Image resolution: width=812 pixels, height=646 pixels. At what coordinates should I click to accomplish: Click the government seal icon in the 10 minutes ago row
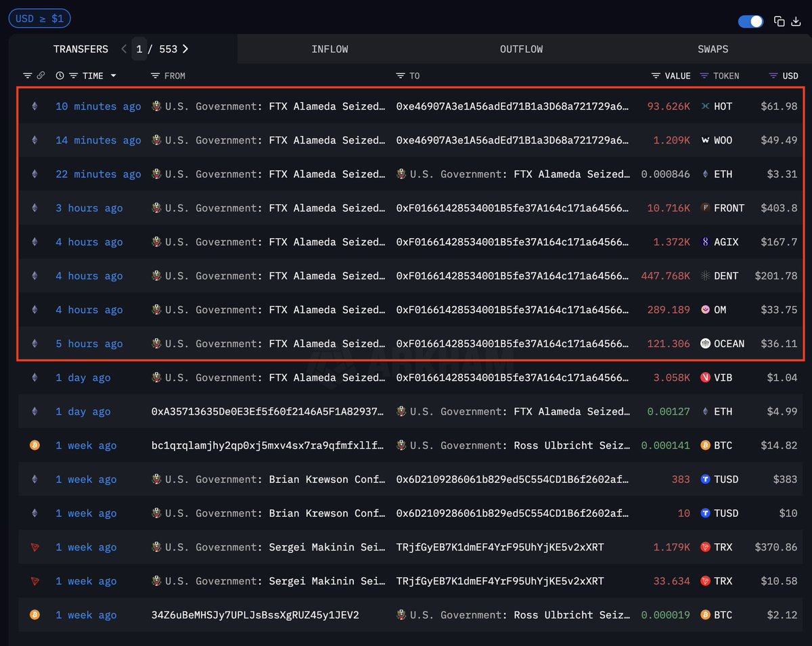156,106
